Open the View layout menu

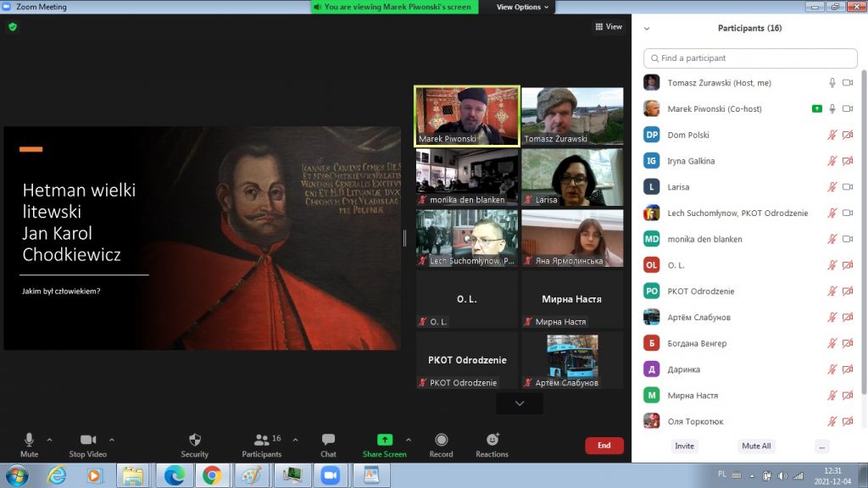[x=609, y=27]
